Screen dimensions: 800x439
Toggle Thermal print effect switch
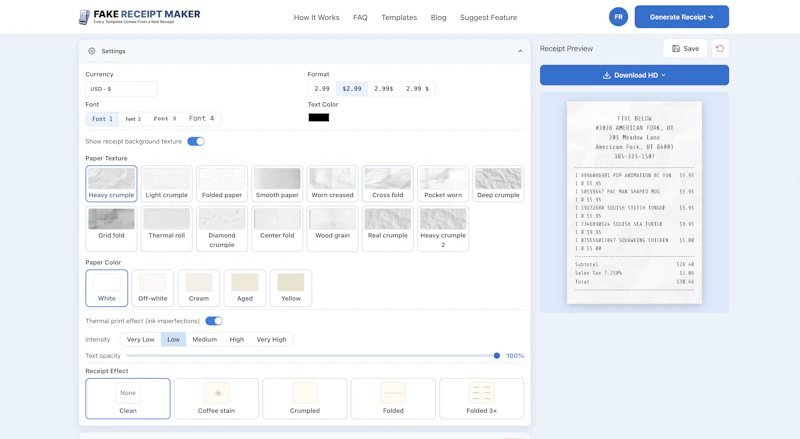(214, 321)
